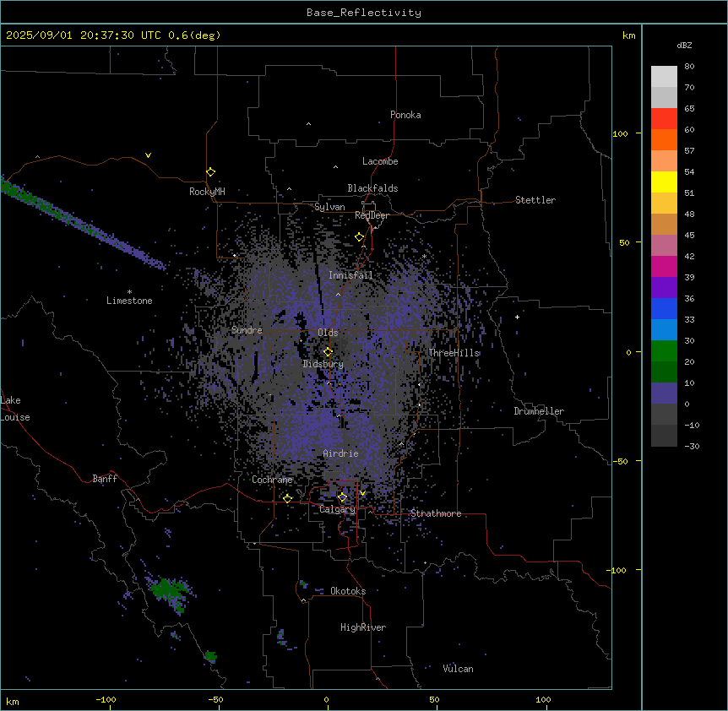Screen dimensions: 728x711
Task: Click the yellow V marker northeast of RockyMH
Action: pyautogui.click(x=148, y=155)
